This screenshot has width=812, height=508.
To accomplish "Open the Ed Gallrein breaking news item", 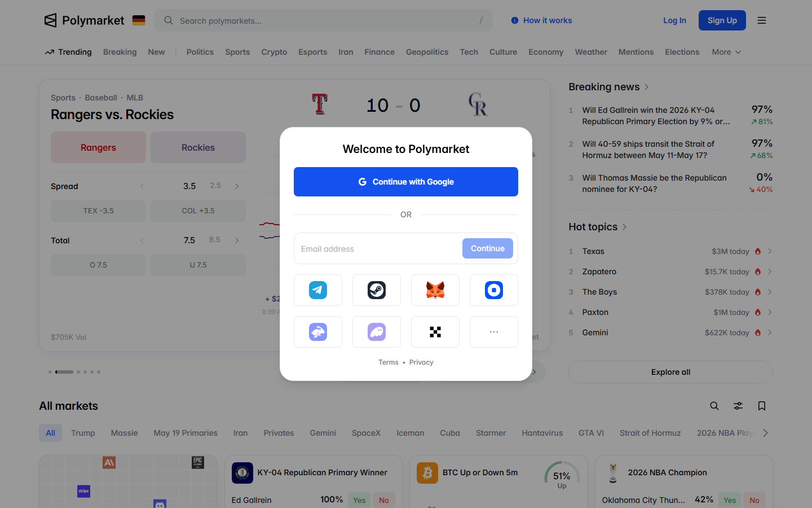I will pos(670,116).
